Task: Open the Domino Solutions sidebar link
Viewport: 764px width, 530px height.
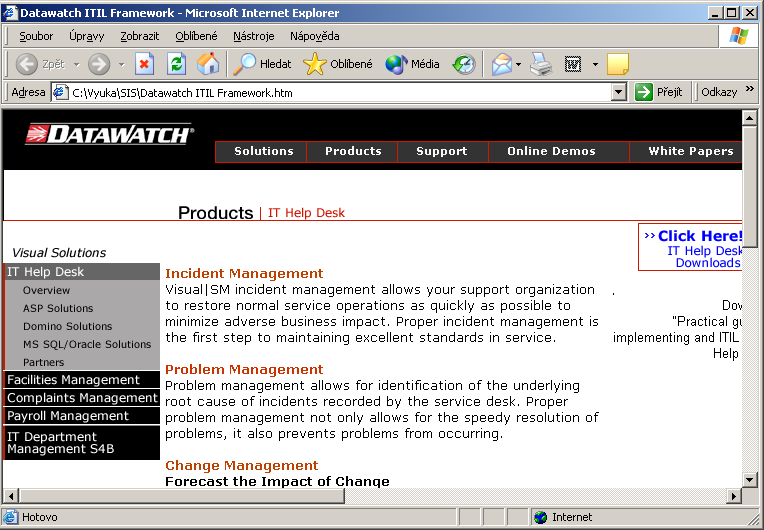Action: point(68,326)
